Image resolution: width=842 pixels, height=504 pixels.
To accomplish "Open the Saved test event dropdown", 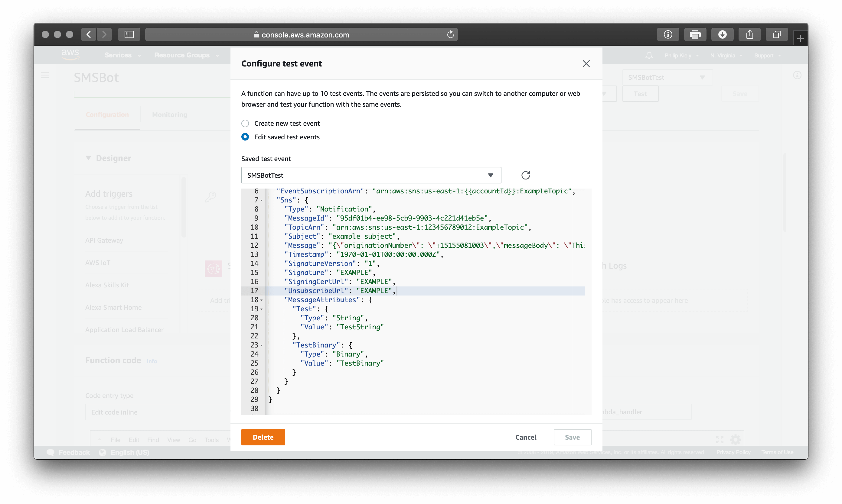I will click(x=371, y=175).
